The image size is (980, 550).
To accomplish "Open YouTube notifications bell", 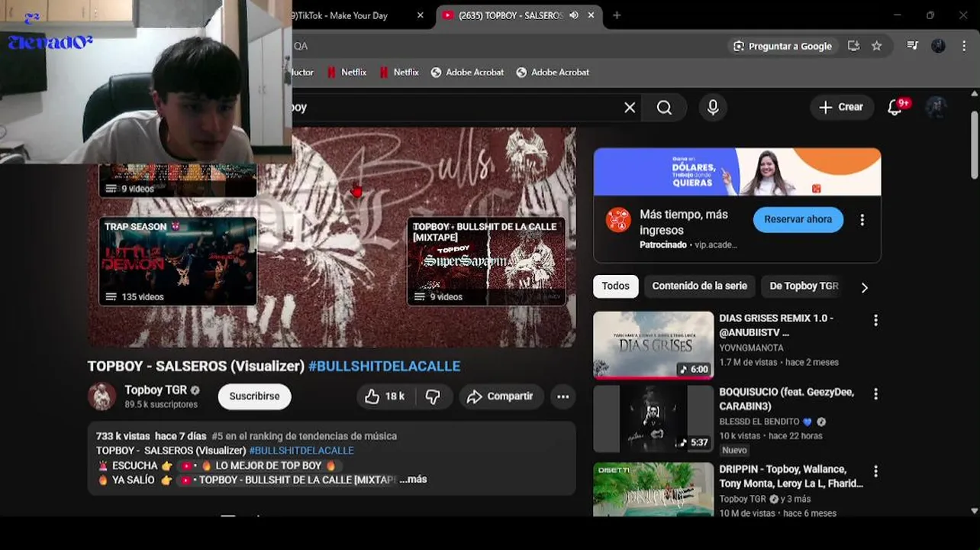I will [x=895, y=108].
